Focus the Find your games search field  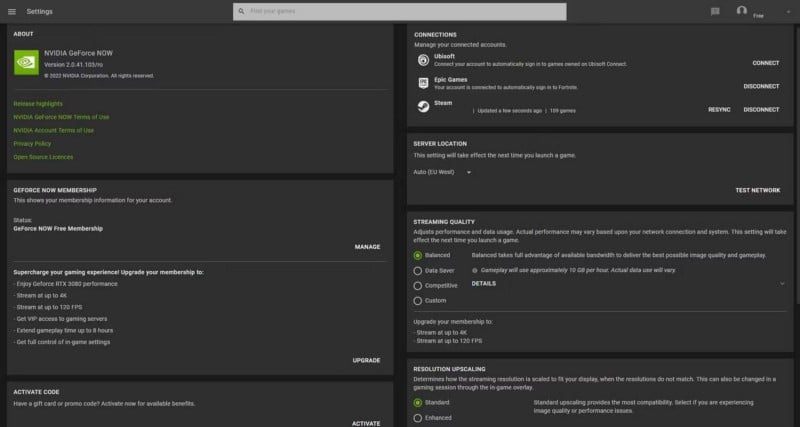399,11
